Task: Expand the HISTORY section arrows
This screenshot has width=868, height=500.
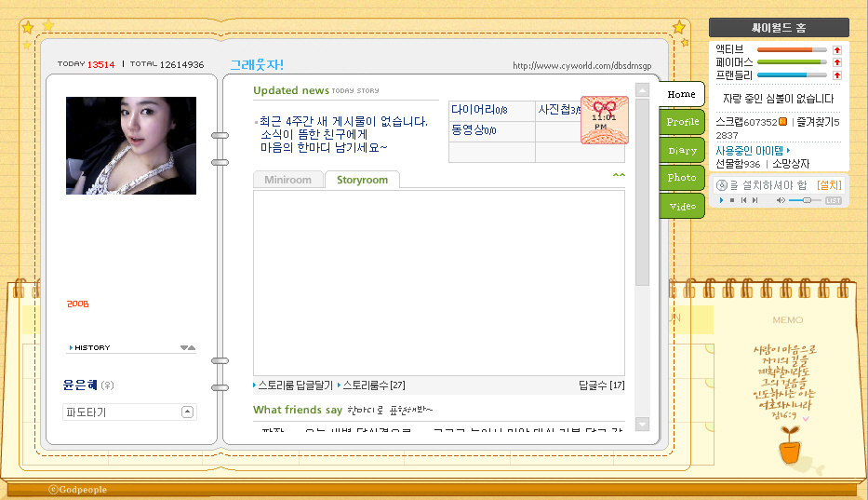Action: [187, 348]
